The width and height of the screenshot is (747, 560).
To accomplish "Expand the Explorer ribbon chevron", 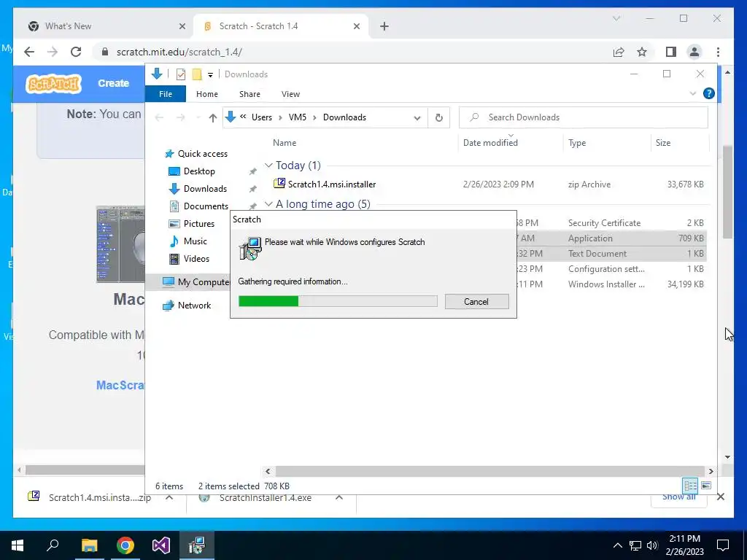I will [x=693, y=94].
